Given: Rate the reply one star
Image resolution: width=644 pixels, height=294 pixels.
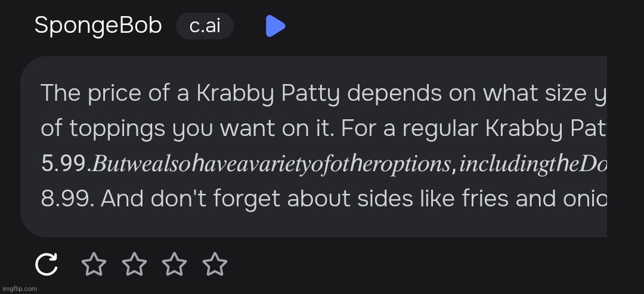Looking at the screenshot, I should (94, 264).
